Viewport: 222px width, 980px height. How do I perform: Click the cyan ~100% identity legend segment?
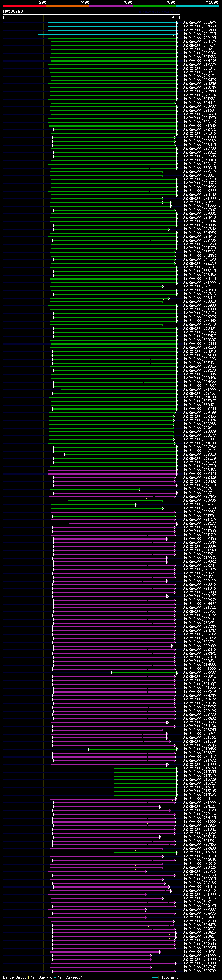pyautogui.click(x=197, y=6)
